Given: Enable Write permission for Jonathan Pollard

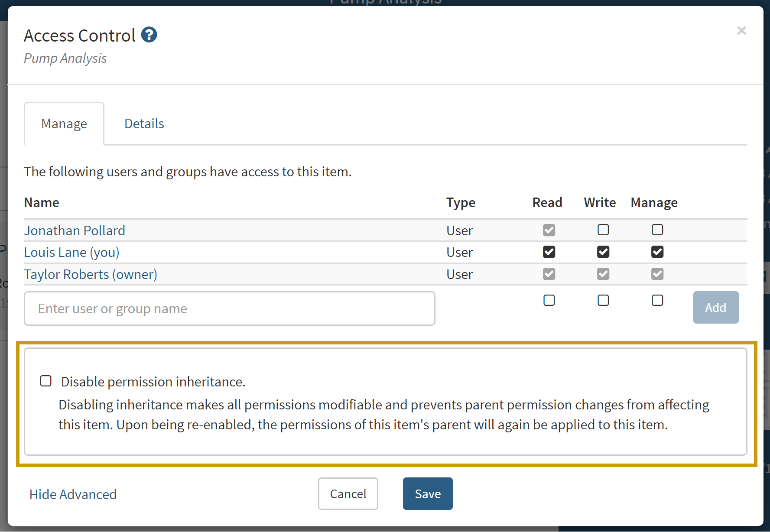Looking at the screenshot, I should (603, 230).
